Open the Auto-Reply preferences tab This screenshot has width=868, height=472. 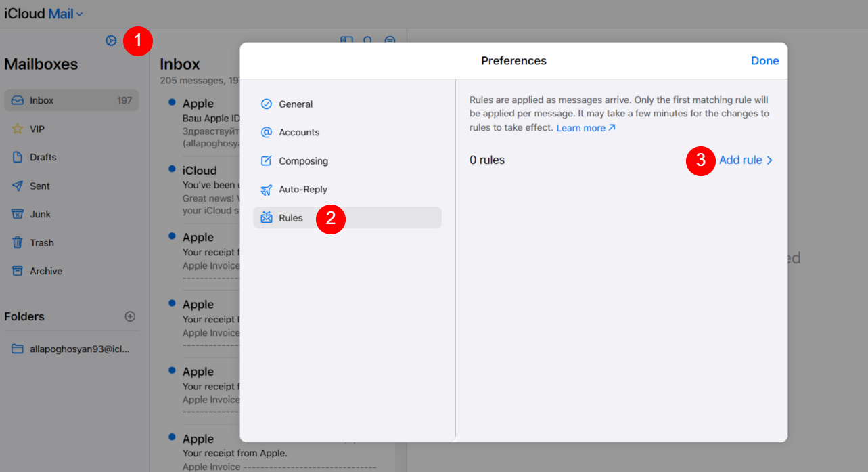[302, 190]
